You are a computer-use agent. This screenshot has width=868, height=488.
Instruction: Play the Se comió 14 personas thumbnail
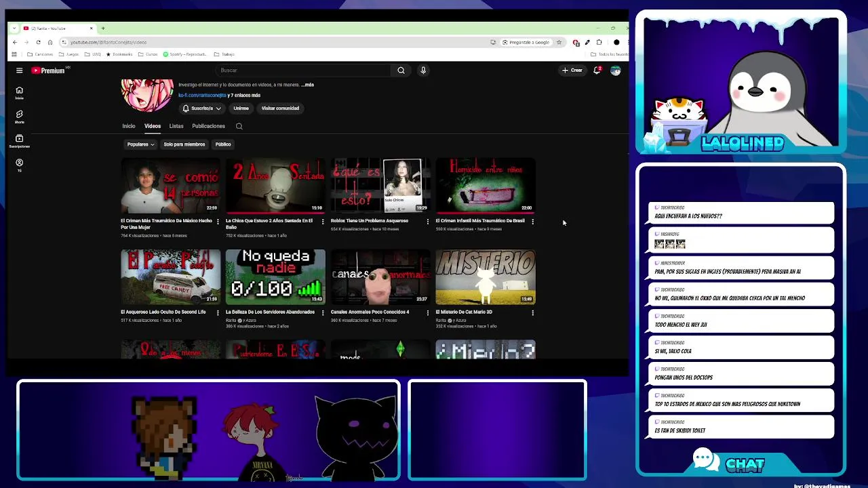tap(170, 186)
